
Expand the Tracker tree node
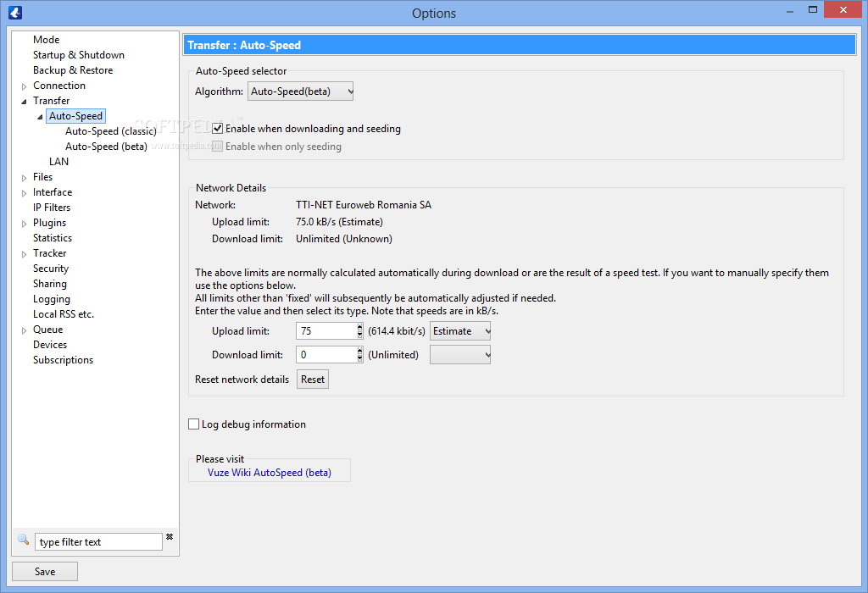[24, 254]
